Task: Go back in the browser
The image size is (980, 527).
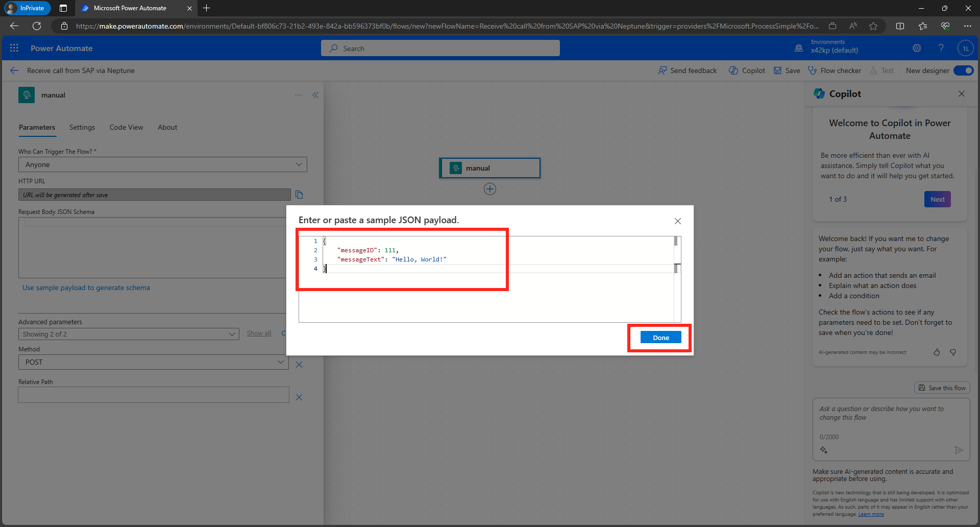Action: click(14, 26)
